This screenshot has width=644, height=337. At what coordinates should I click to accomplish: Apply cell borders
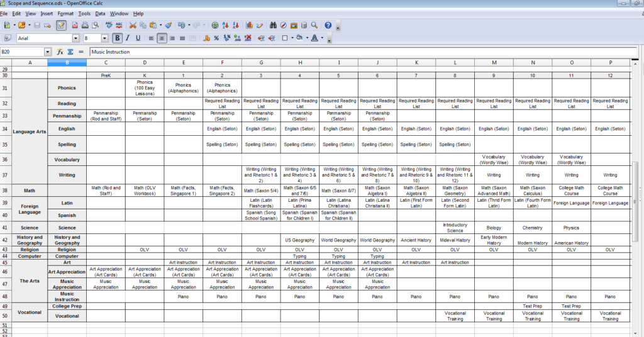[285, 38]
